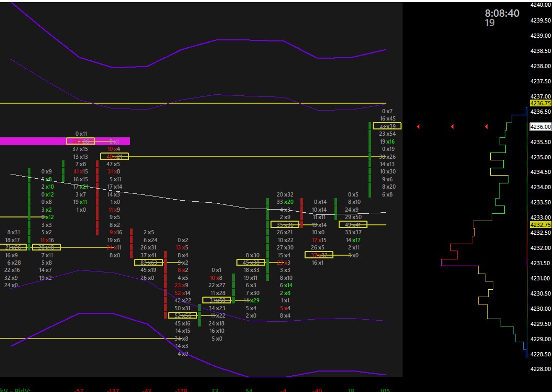Select the 34x23 value
Image resolution: width=552 pixels, height=392 pixels.
pyautogui.click(x=217, y=308)
